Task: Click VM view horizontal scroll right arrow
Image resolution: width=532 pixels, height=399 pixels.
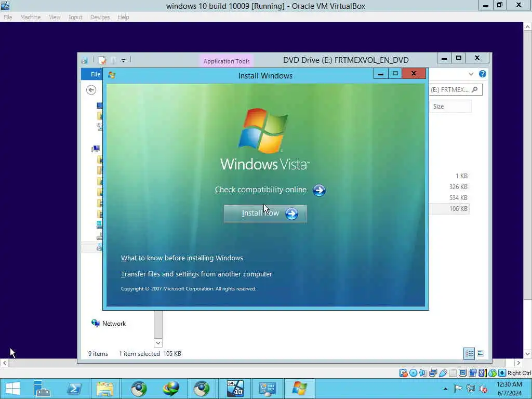Action: click(x=519, y=363)
